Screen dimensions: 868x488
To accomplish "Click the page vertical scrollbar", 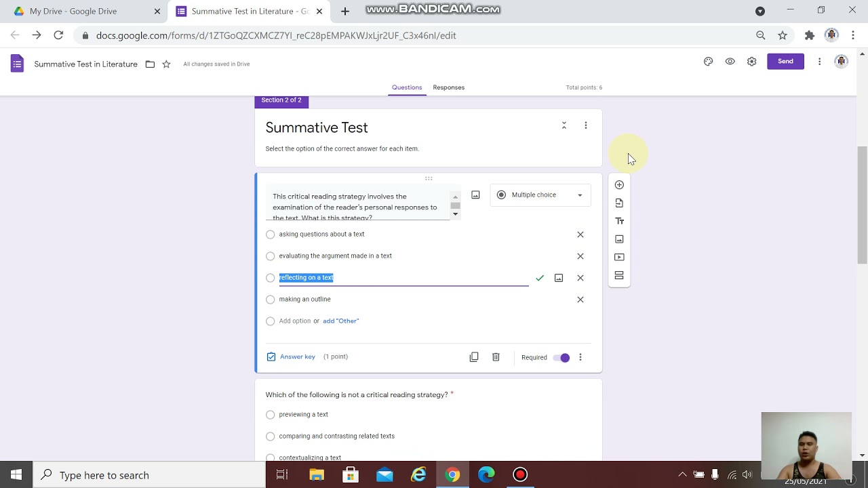I will coord(863,205).
